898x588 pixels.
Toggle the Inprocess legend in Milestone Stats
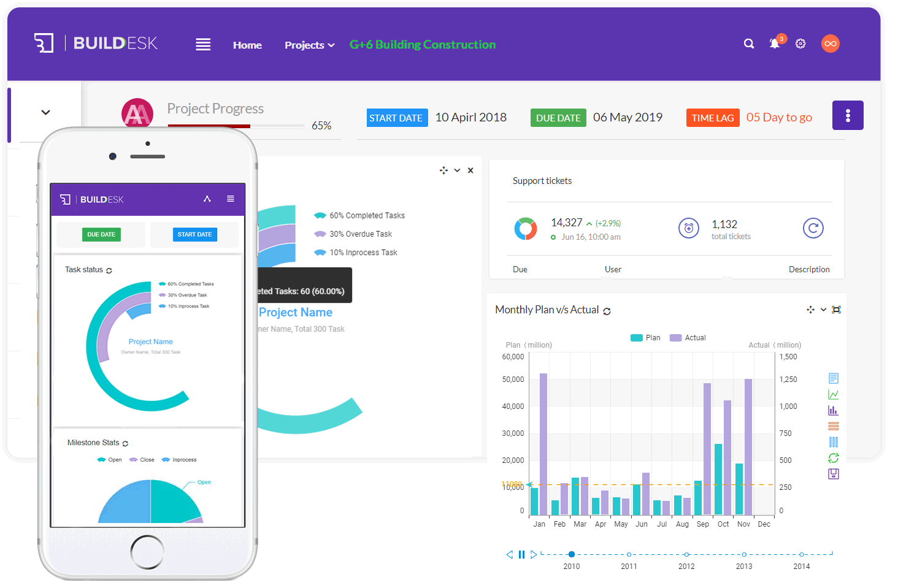[x=179, y=460]
